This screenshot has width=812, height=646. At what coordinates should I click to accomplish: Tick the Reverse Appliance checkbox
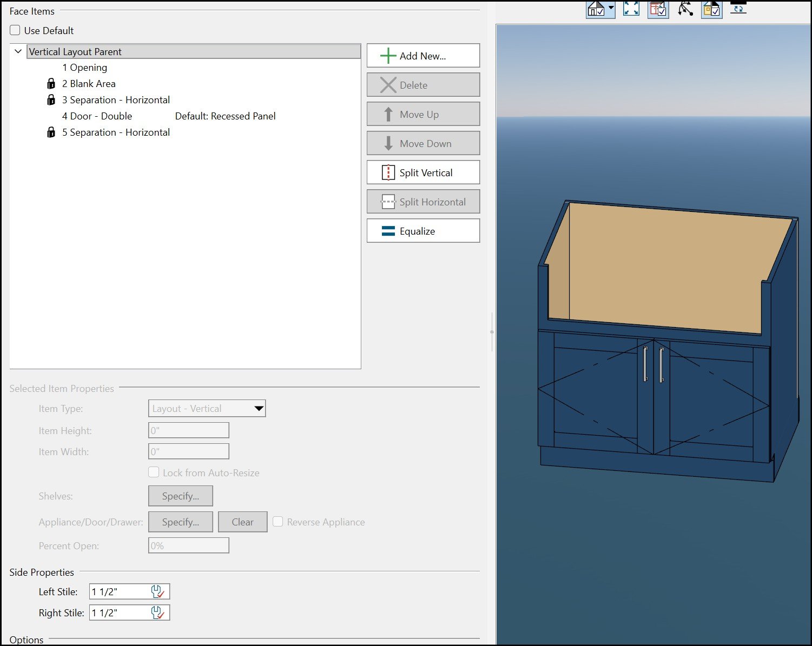point(278,522)
